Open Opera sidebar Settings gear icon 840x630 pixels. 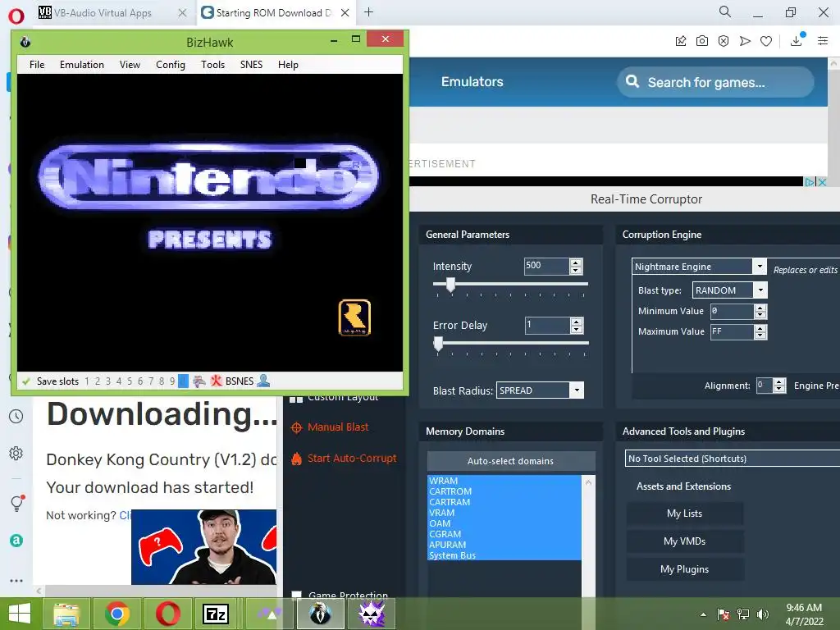[16, 453]
